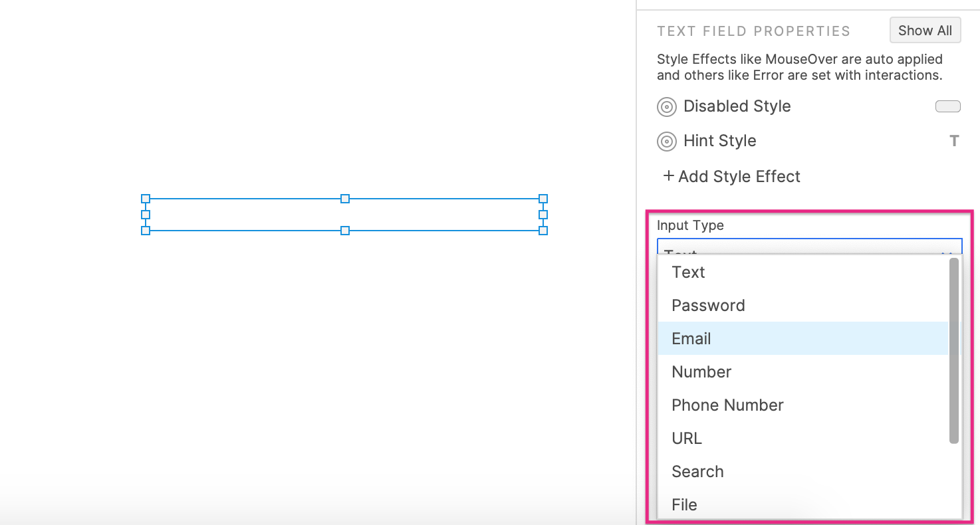Select the text field widget on canvas
Image resolution: width=980 pixels, height=525 pixels.
point(344,214)
